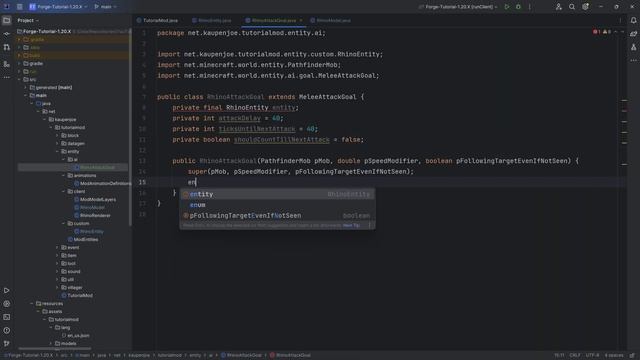Switch to TutorialMod.java tab

[x=158, y=20]
